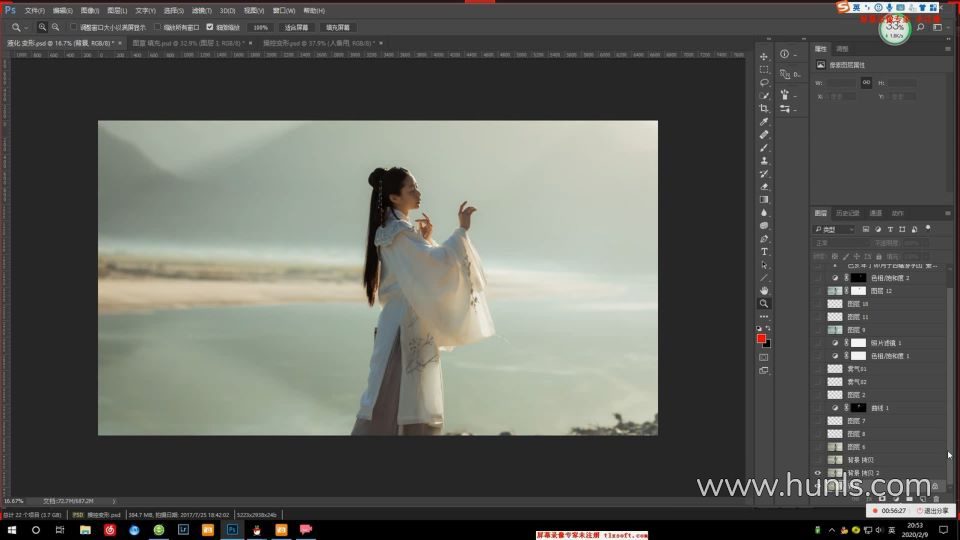Viewport: 960px width, 540px height.
Task: Open the Brush Settings sliders panel icon
Action: tap(785, 109)
